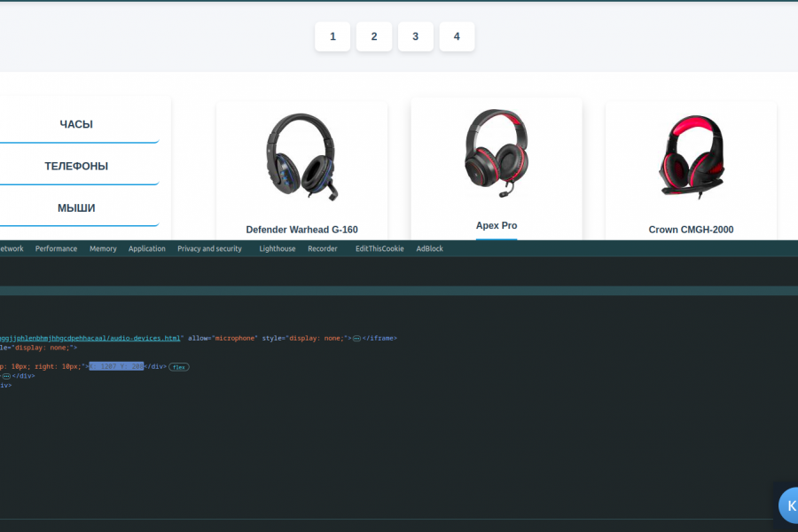This screenshot has height=532, width=798.
Task: Click the Defender Warhead G-160 product title
Action: 301,230
